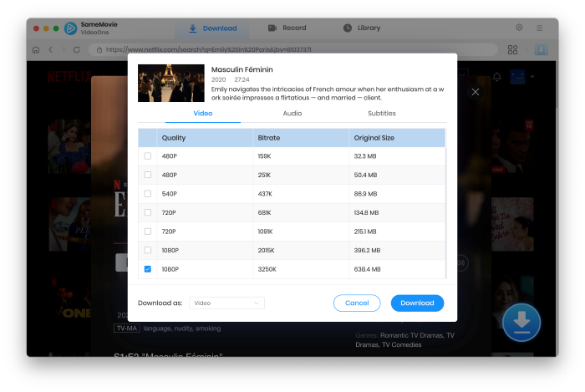Select the Video tab in dialog
This screenshot has width=585, height=392.
[x=203, y=114]
